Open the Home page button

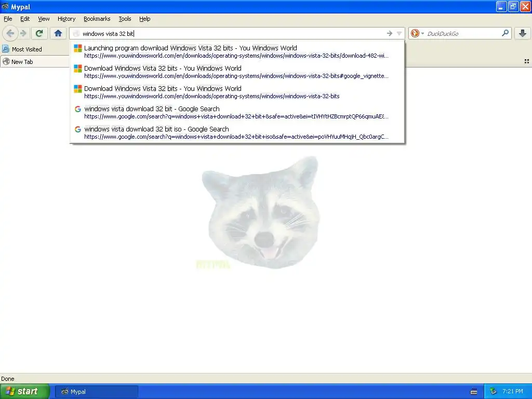point(58,33)
